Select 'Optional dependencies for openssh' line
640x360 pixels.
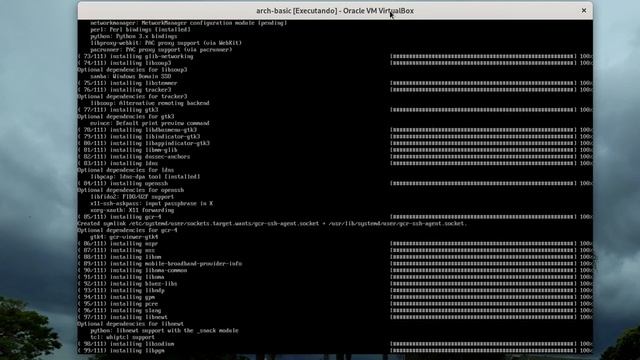(x=131, y=190)
